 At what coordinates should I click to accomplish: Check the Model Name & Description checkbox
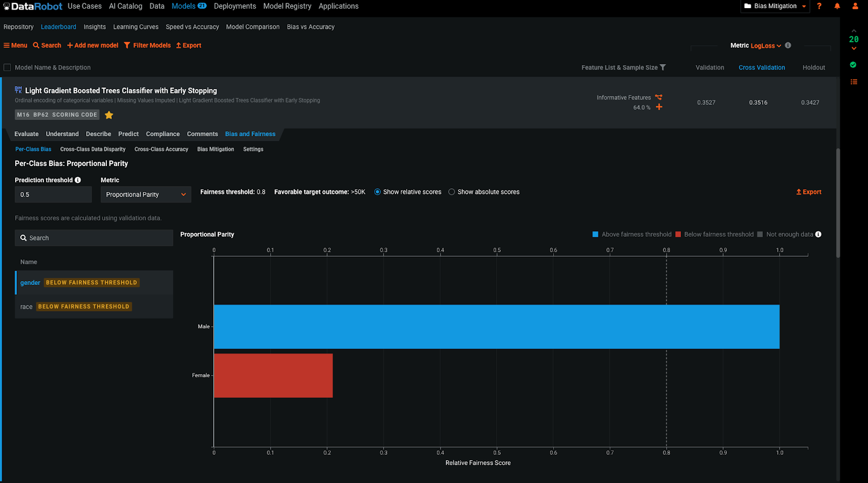tap(7, 67)
